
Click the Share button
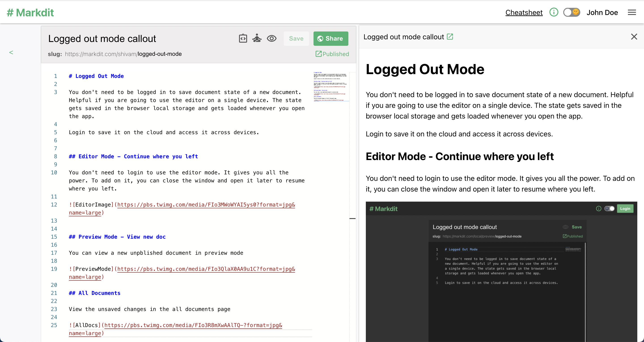330,38
